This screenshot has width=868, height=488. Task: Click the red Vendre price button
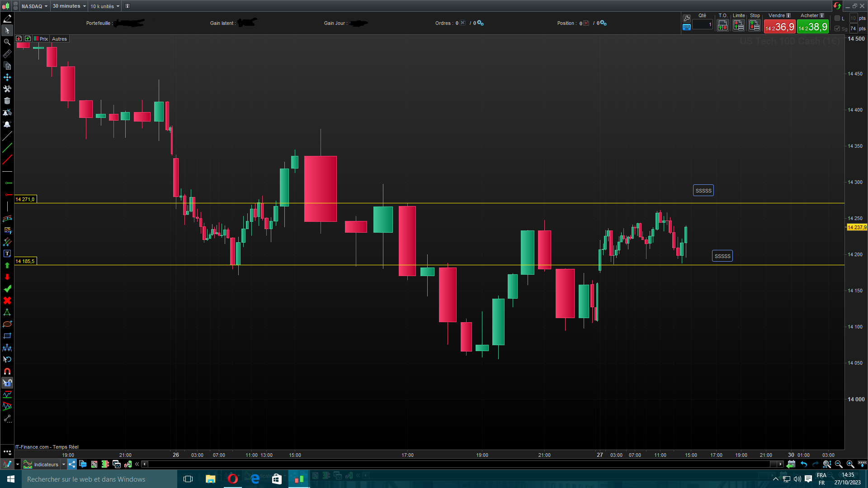tap(779, 27)
